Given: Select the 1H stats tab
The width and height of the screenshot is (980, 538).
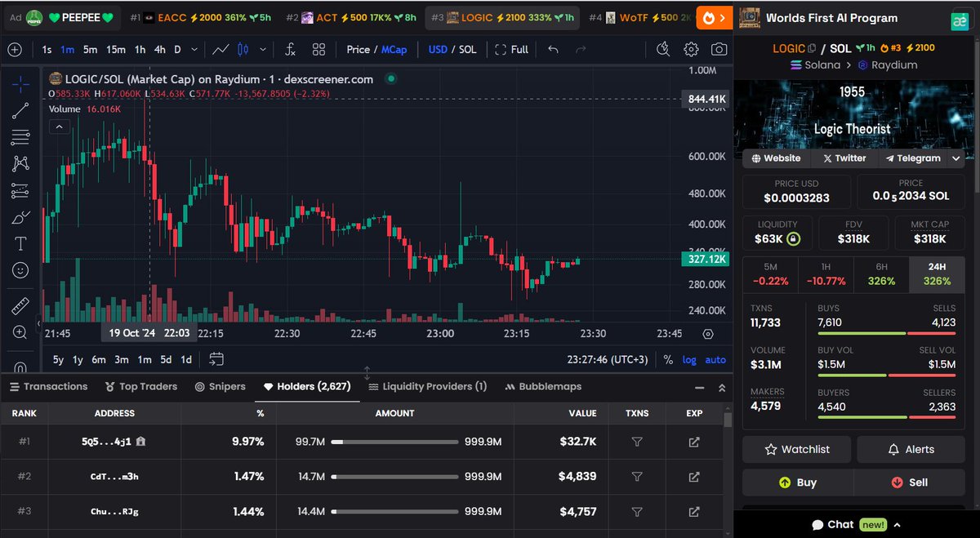Looking at the screenshot, I should [x=826, y=274].
